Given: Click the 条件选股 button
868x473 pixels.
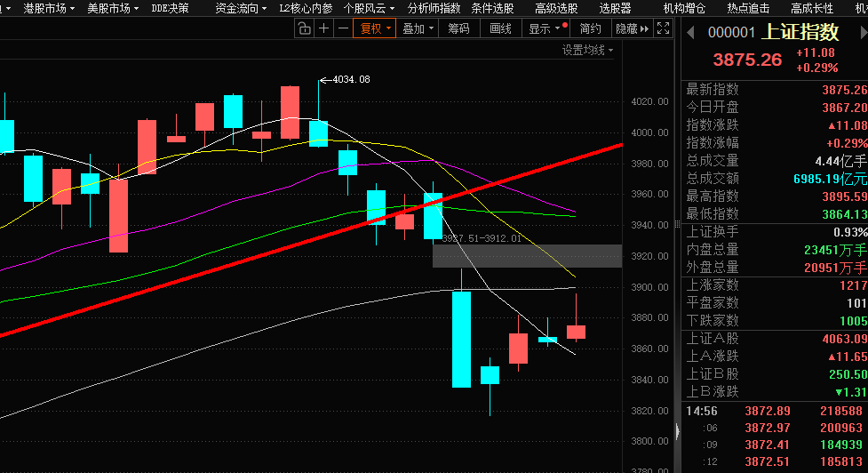Looking at the screenshot, I should [x=492, y=8].
